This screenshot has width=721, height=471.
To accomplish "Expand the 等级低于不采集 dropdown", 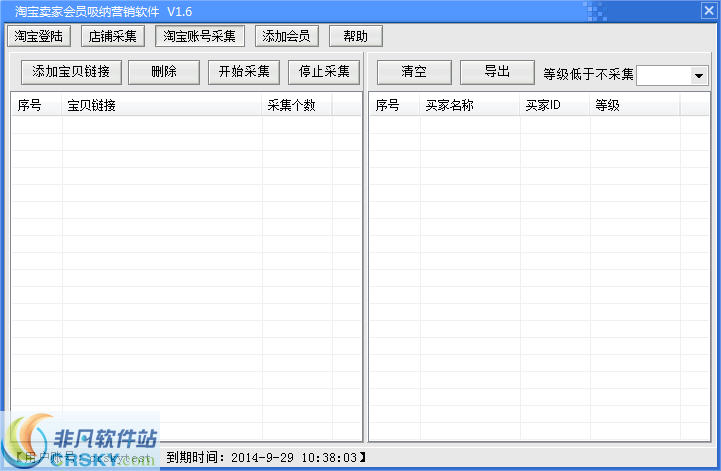I will click(698, 75).
